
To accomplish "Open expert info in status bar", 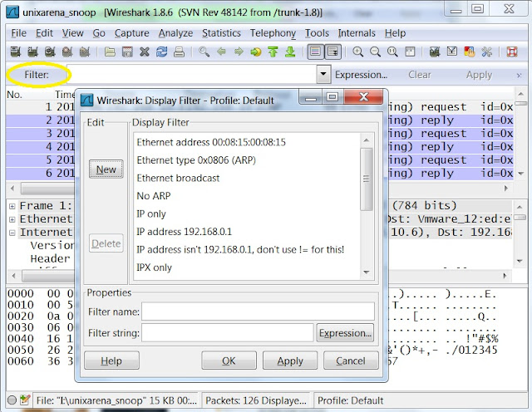I will (12, 400).
